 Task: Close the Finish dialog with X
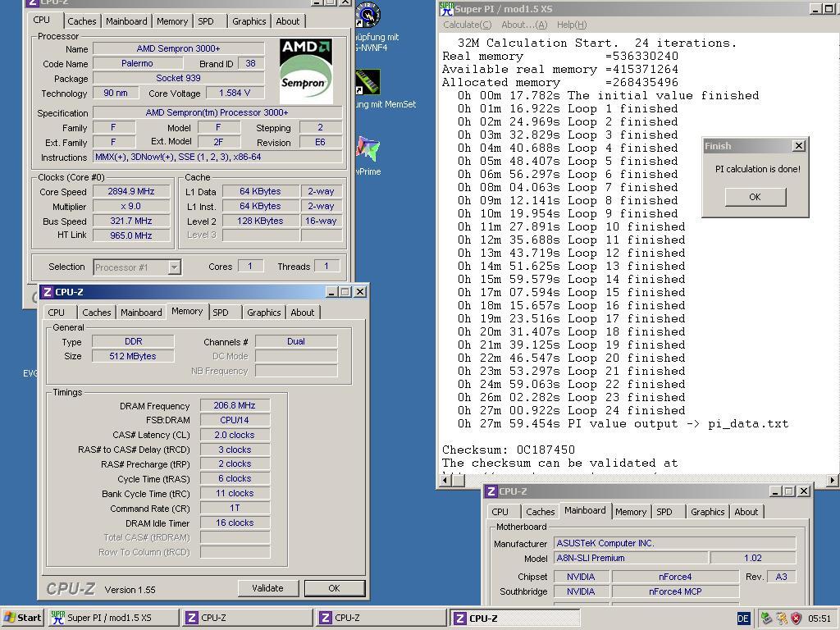pos(799,146)
